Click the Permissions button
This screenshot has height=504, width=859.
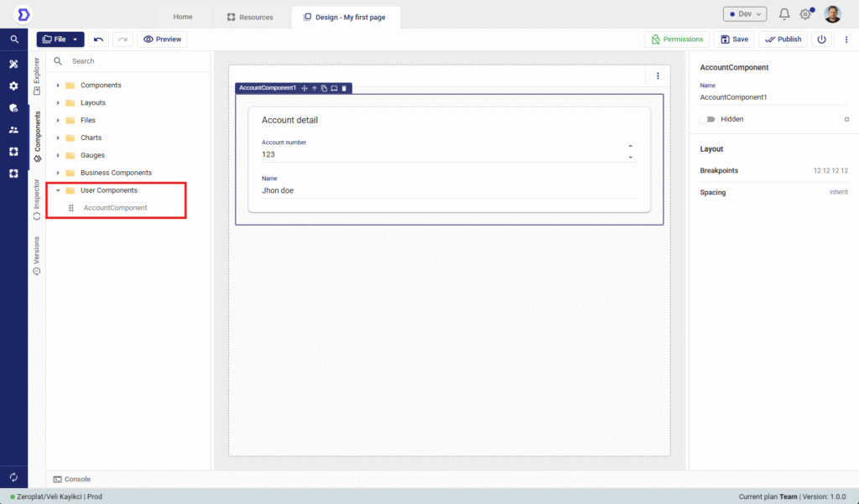(676, 39)
